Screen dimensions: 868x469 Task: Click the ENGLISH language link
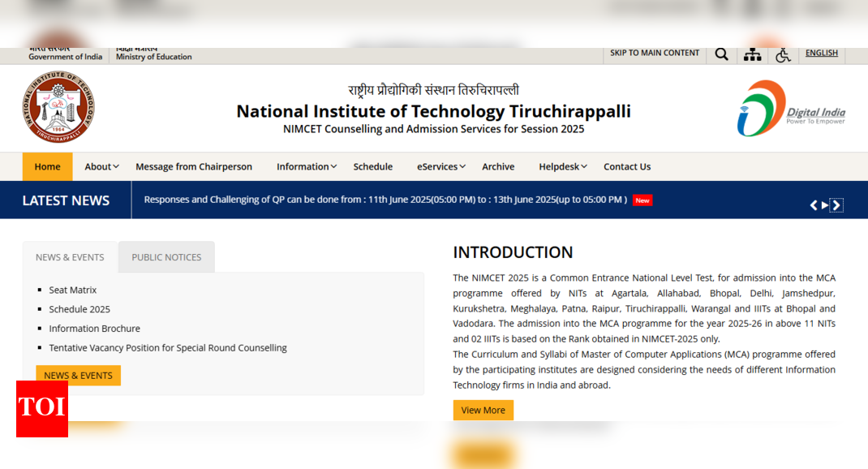click(821, 53)
